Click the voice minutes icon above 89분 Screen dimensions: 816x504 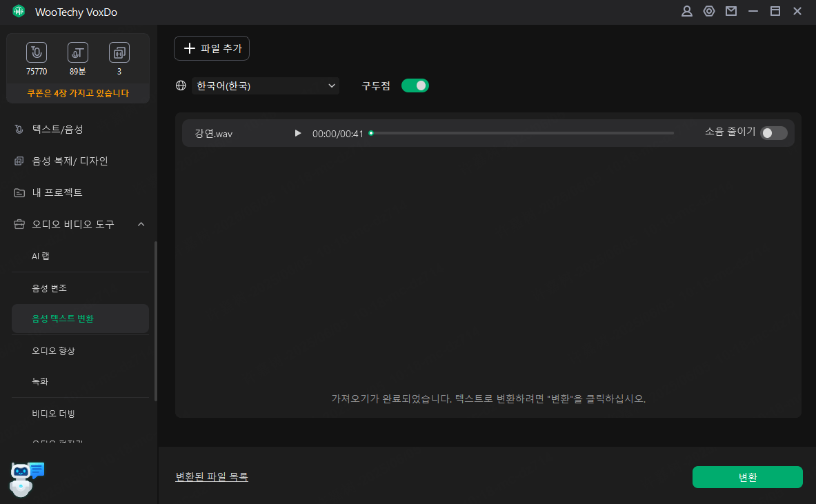[77, 52]
